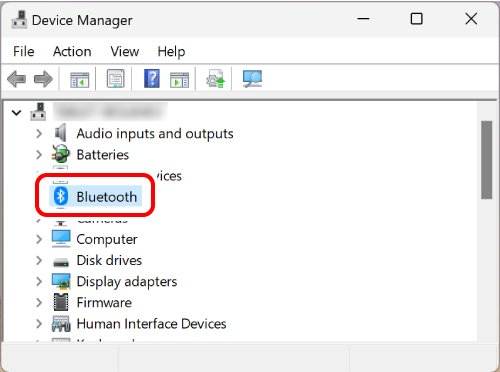500x372 pixels.
Task: Select the Bluetooth category icon
Action: click(61, 196)
